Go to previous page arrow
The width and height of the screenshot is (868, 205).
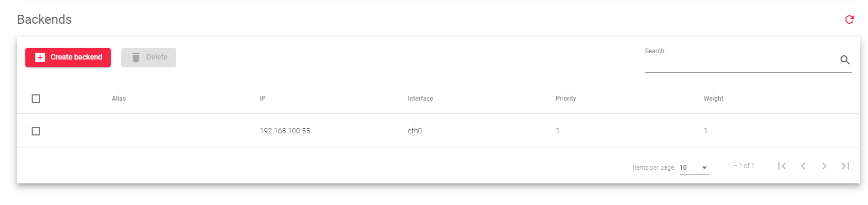(803, 166)
